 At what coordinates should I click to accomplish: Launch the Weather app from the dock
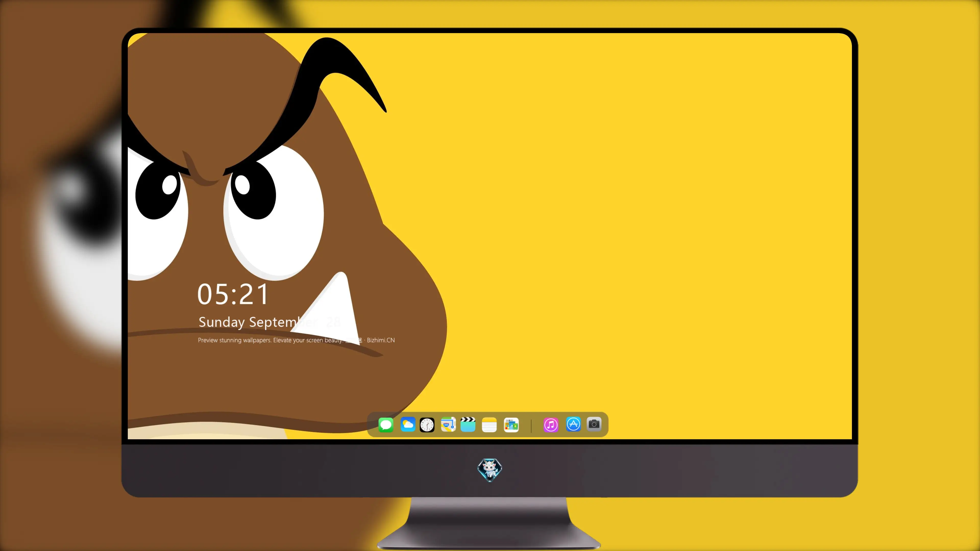click(408, 424)
